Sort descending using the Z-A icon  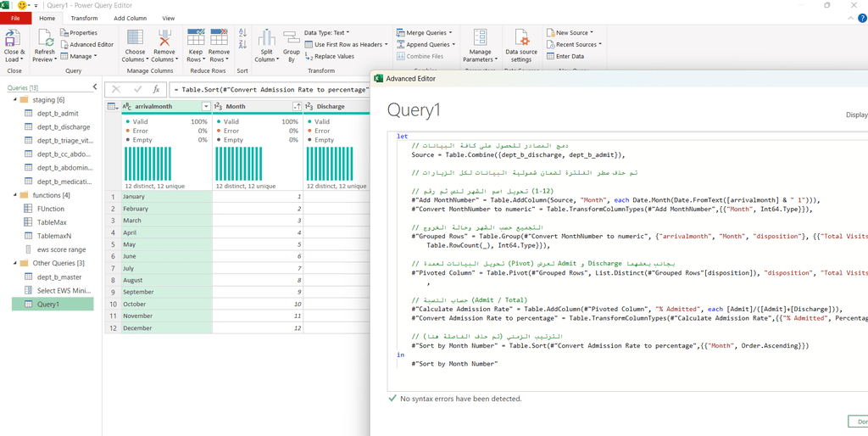click(242, 44)
